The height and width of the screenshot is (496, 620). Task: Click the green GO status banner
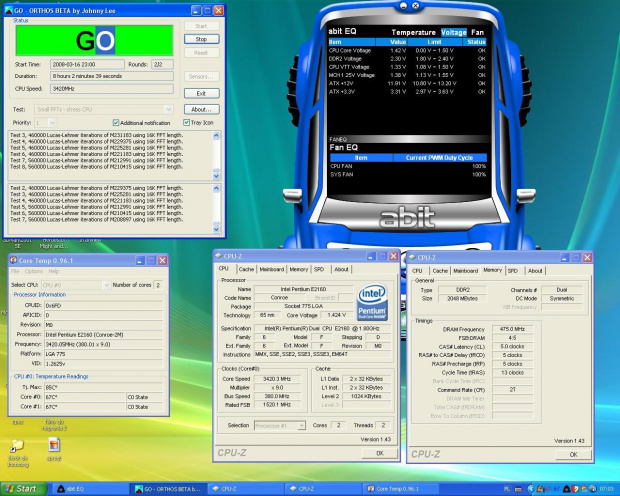click(x=95, y=40)
